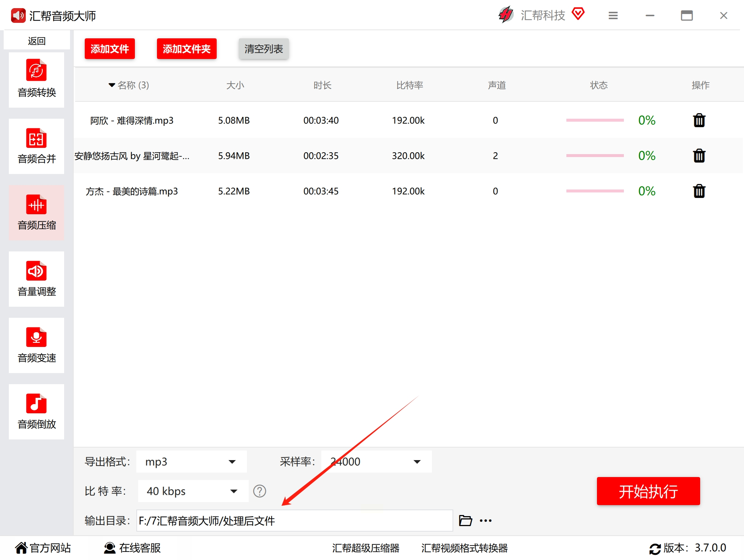Open the 汇帮超级压缩器 link
Viewport: 744px width, 560px height.
pyautogui.click(x=366, y=548)
